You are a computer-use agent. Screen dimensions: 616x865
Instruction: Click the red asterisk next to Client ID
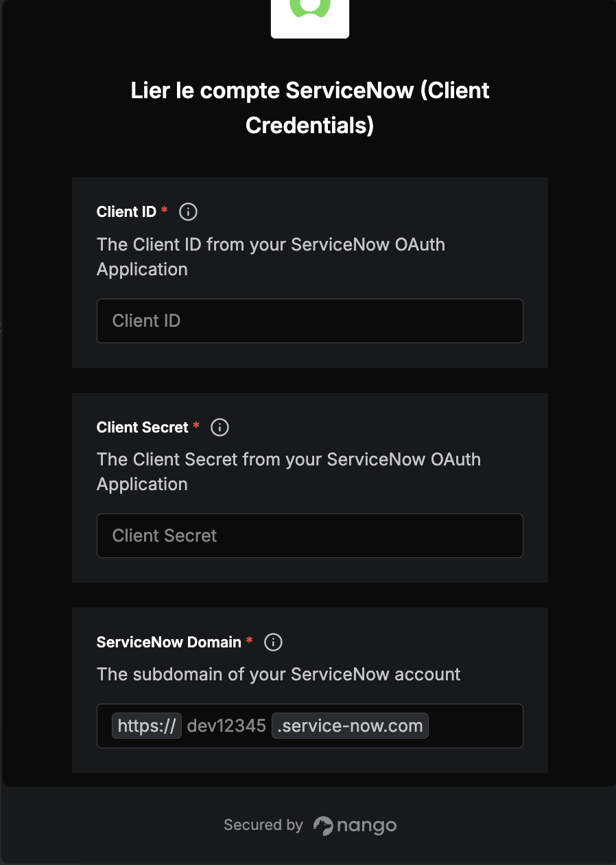point(164,208)
